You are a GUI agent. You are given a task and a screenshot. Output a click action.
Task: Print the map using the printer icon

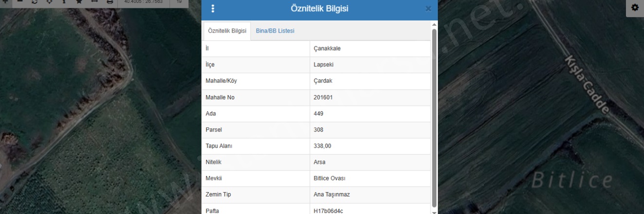[110, 1]
